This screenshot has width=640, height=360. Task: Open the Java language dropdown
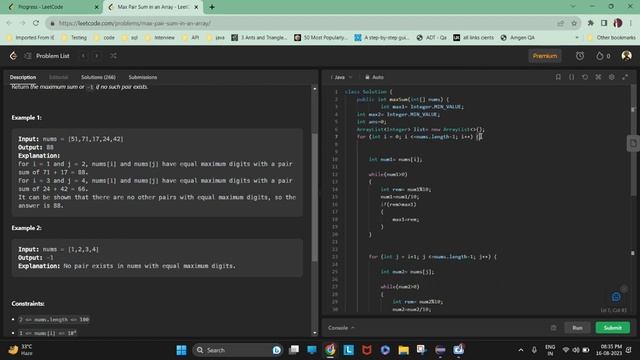(342, 77)
